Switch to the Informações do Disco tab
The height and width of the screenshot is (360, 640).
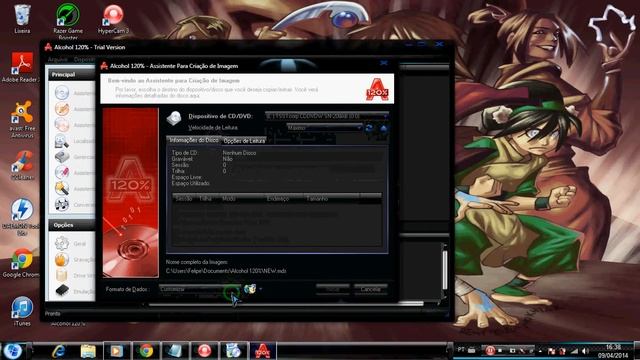pos(194,140)
